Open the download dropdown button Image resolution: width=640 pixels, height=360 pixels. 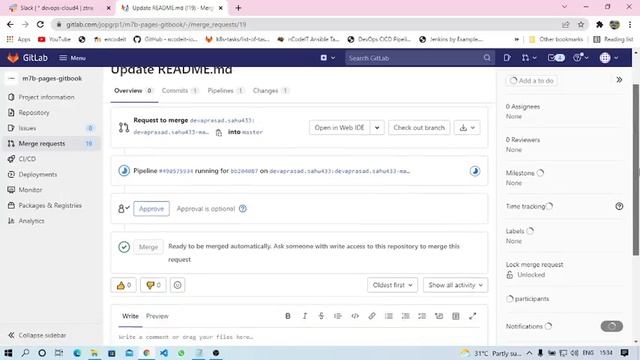pyautogui.click(x=467, y=128)
